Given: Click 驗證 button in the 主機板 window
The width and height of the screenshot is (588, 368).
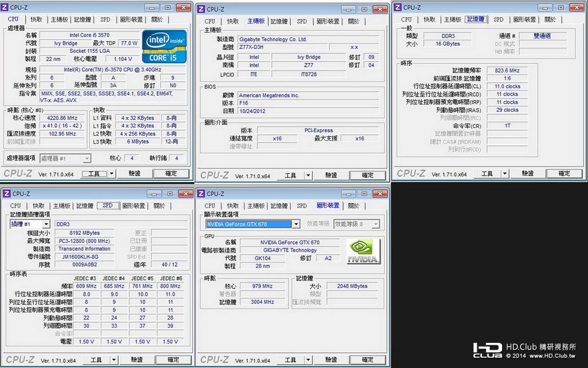Looking at the screenshot, I should point(331,175).
